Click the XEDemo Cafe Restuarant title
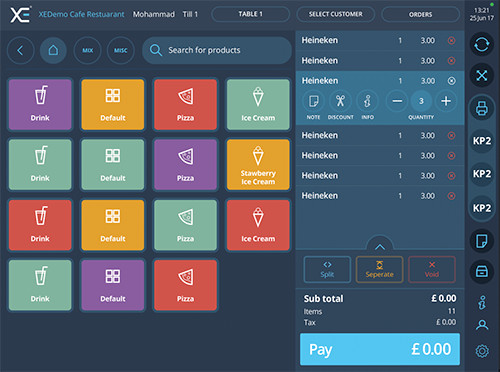Screen dimensions: 500x372 click(x=81, y=14)
